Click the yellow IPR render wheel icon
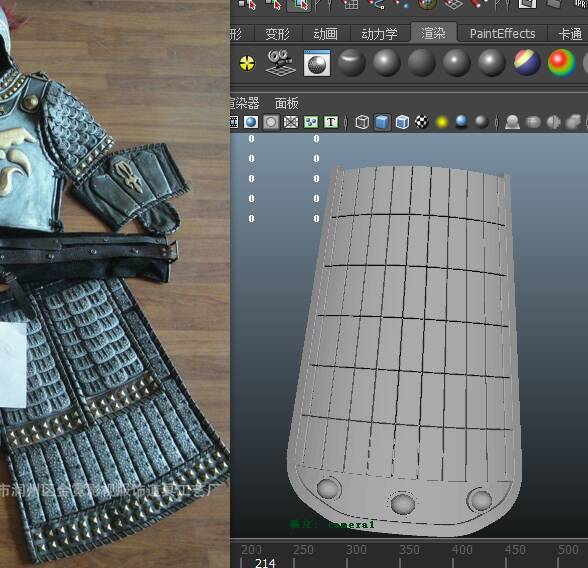The width and height of the screenshot is (588, 568). pyautogui.click(x=247, y=63)
